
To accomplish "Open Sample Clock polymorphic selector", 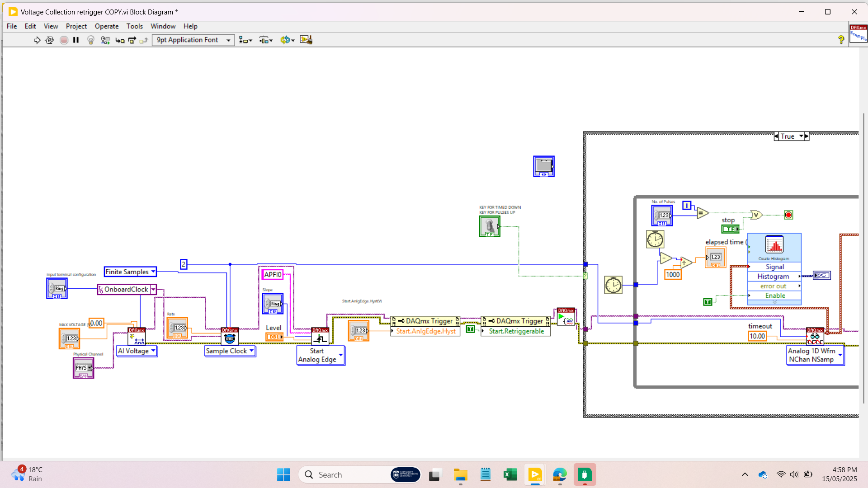I will pyautogui.click(x=230, y=351).
